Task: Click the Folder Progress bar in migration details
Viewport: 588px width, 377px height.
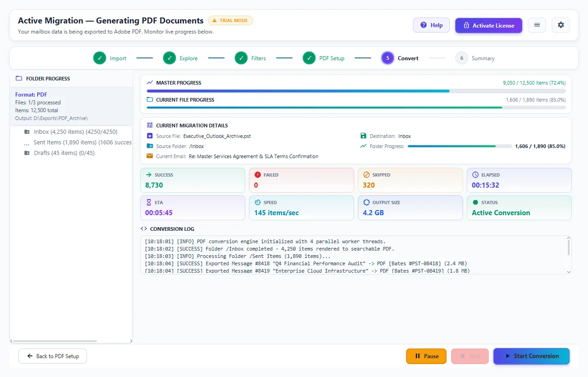Action: coord(460,146)
